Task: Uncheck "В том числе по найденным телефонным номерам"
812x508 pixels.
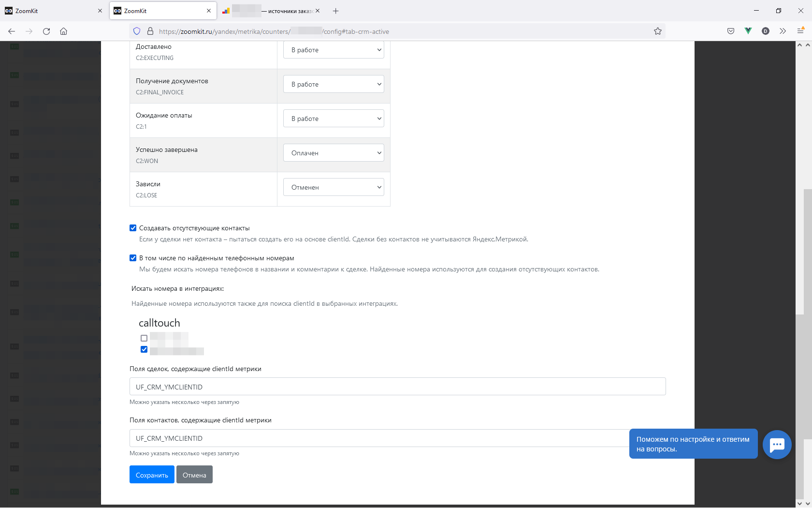Action: [x=133, y=258]
